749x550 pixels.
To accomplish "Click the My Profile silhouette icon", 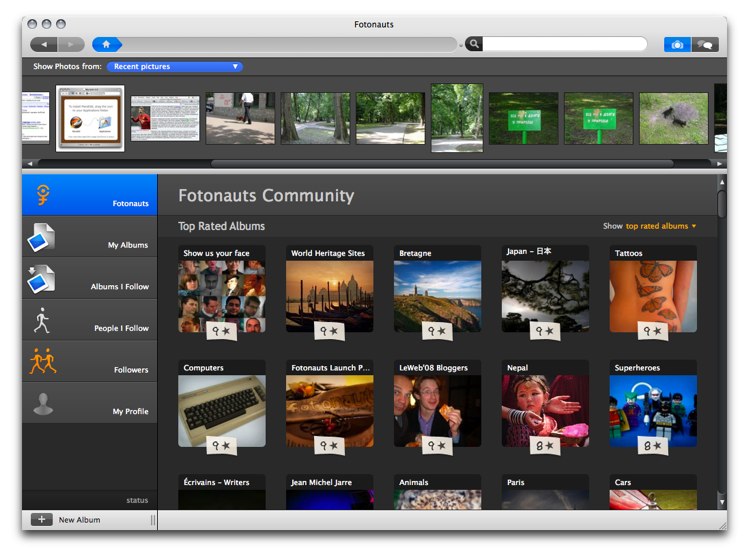I will [x=43, y=403].
